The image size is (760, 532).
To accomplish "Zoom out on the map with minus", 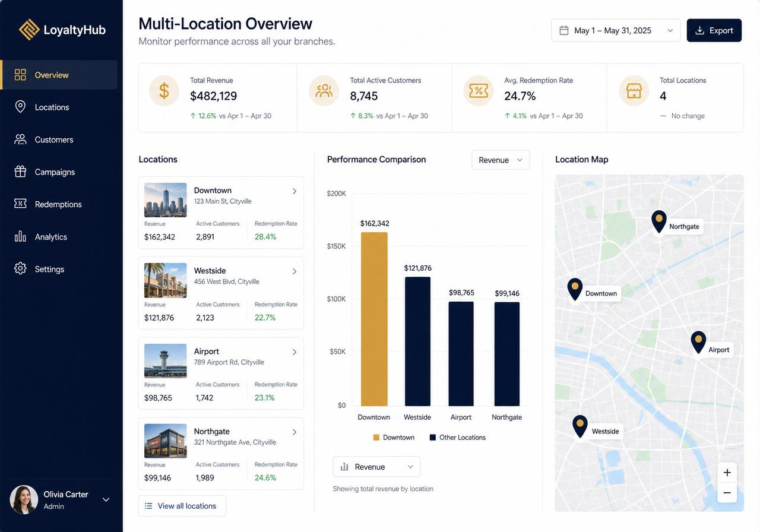I will pos(727,493).
